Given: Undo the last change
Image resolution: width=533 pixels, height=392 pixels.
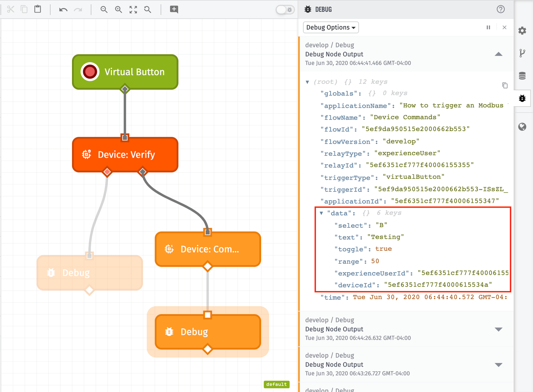Looking at the screenshot, I should click(63, 10).
